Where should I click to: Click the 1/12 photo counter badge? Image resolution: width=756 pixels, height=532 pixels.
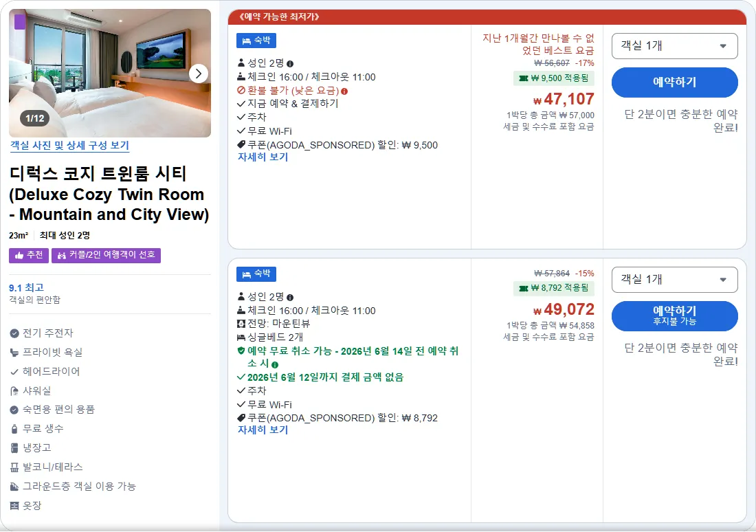(35, 118)
